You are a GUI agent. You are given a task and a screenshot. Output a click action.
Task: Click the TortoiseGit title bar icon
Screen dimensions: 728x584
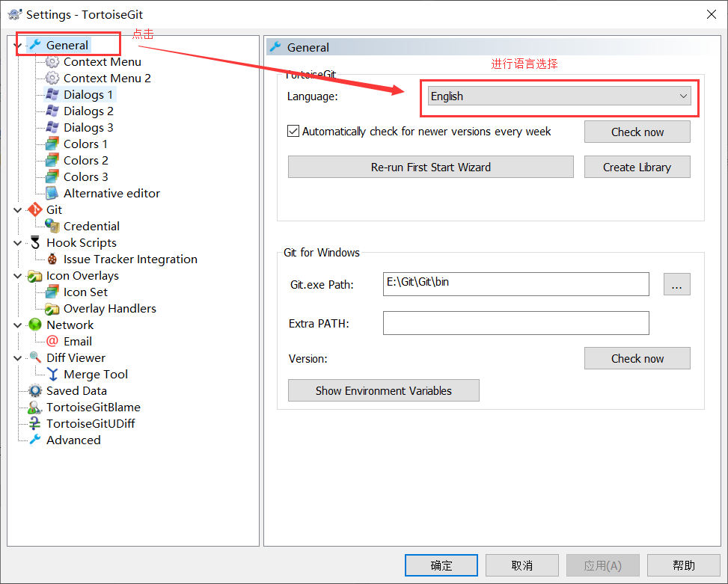(x=15, y=14)
